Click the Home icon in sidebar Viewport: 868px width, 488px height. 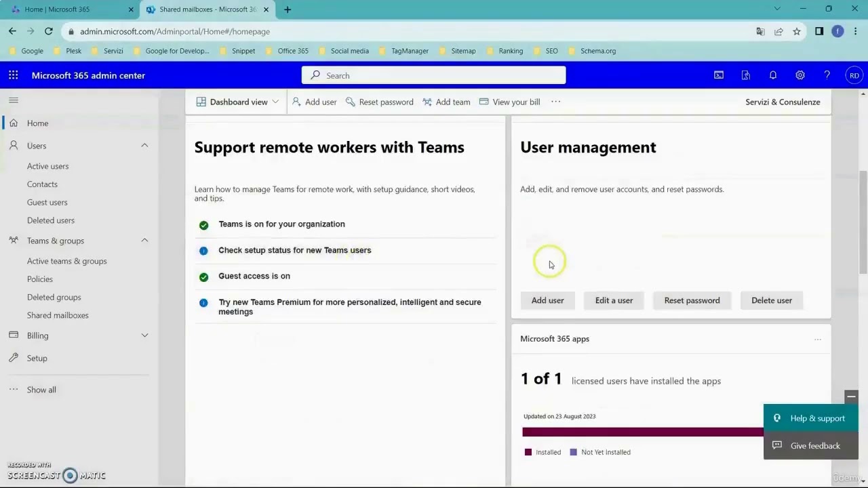[x=14, y=123]
